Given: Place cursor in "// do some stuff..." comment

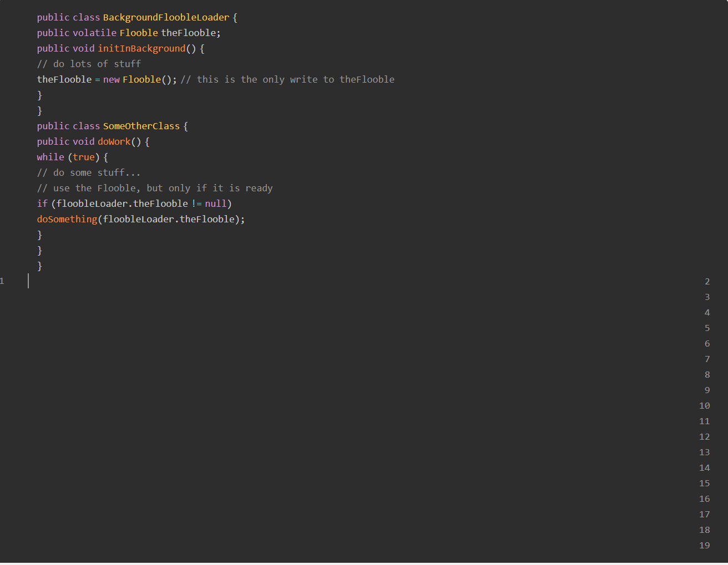Looking at the screenshot, I should 89,172.
